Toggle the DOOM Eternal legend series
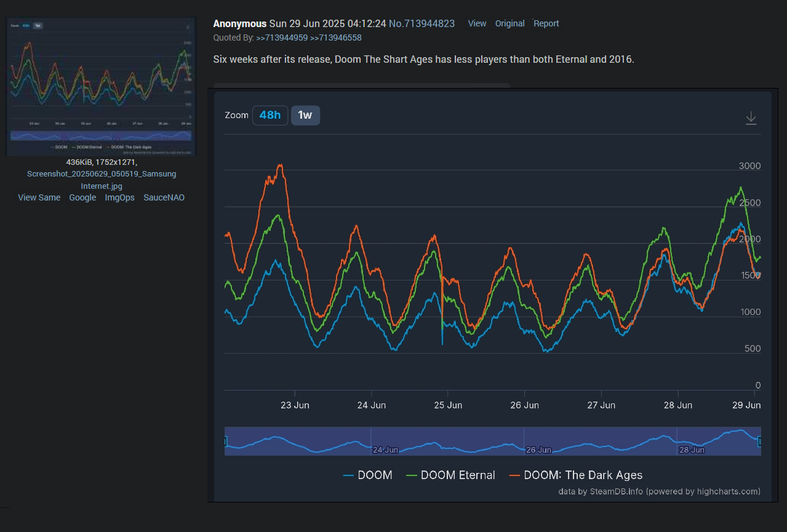This screenshot has width=787, height=532. click(451, 475)
